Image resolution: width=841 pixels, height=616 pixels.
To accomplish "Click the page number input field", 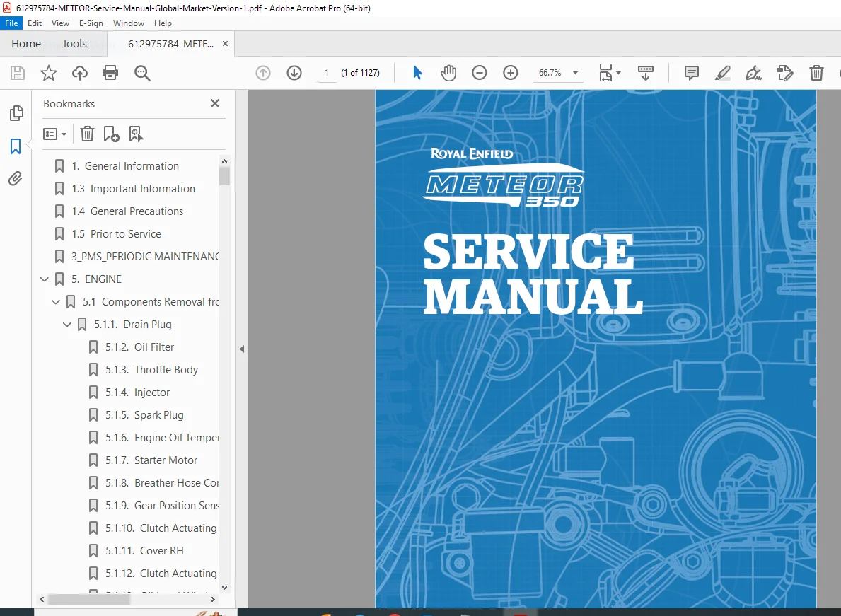I will tap(327, 72).
